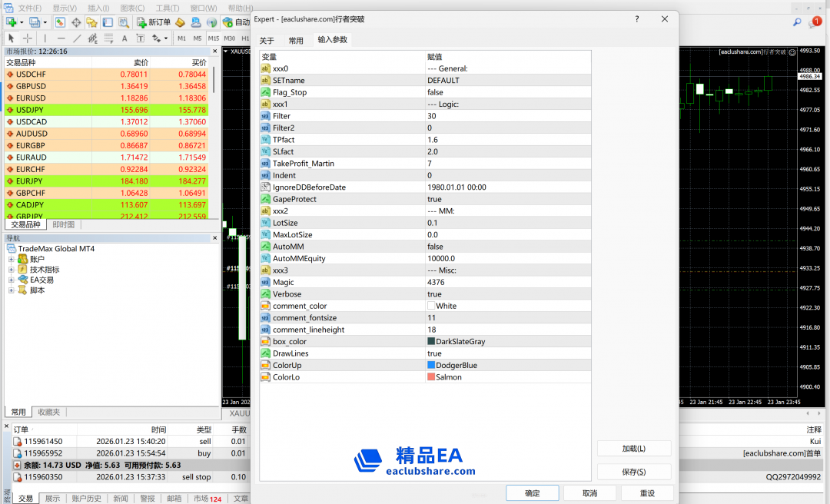Click the 加载(L) button
The width and height of the screenshot is (830, 504).
(x=633, y=449)
